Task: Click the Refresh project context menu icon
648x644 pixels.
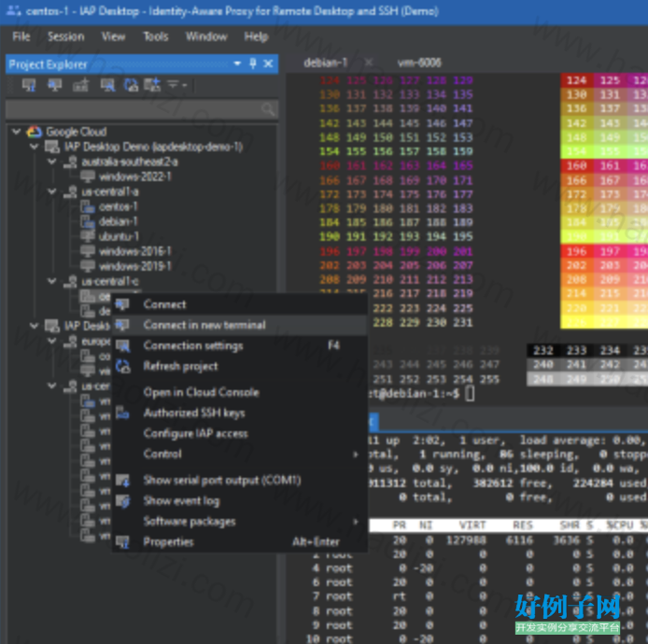Action: point(122,367)
